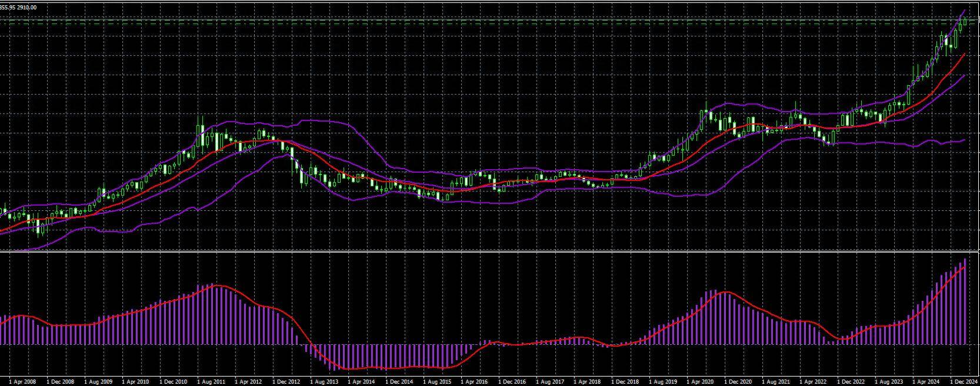Click the '1 Apr 2012' date label
The image size is (980, 386).
tap(248, 382)
